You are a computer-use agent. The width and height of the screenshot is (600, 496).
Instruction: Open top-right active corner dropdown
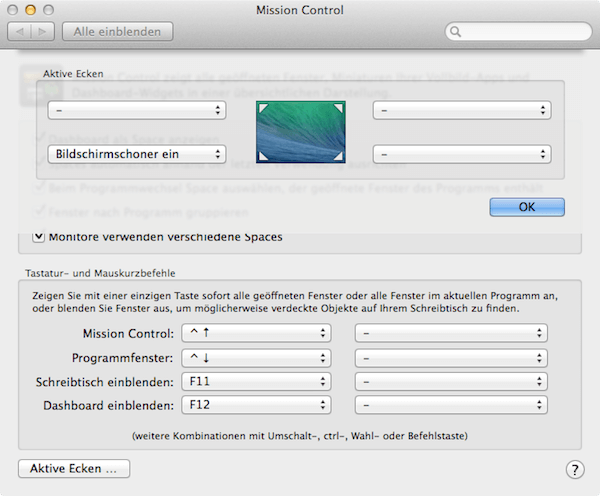(x=462, y=111)
